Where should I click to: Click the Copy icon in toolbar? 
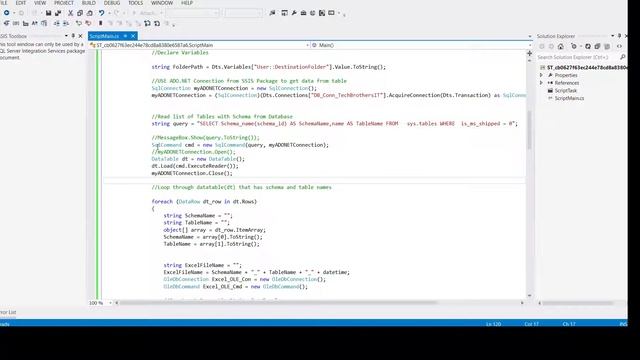coord(80,13)
